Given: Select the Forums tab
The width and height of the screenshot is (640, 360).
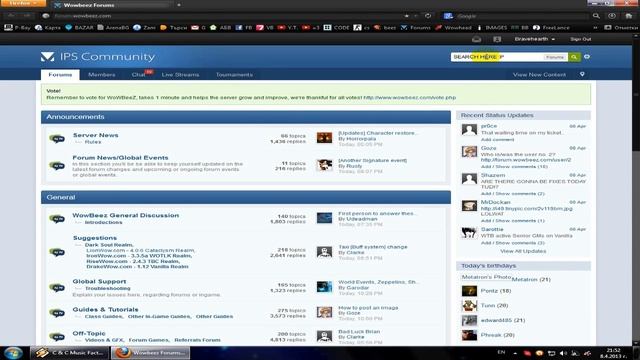Looking at the screenshot, I should click(60, 75).
